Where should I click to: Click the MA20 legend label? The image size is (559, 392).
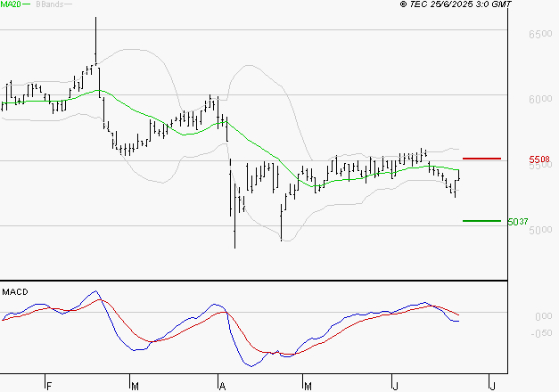coord(12,5)
